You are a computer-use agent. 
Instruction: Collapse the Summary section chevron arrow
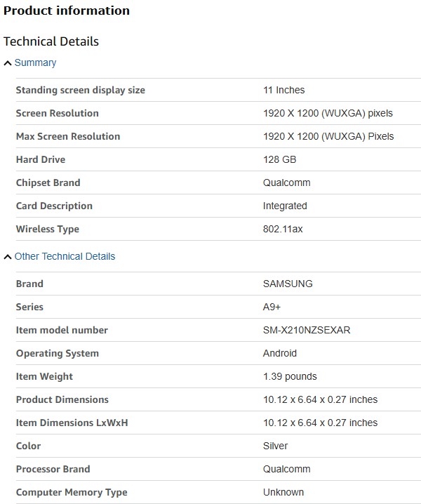point(8,63)
